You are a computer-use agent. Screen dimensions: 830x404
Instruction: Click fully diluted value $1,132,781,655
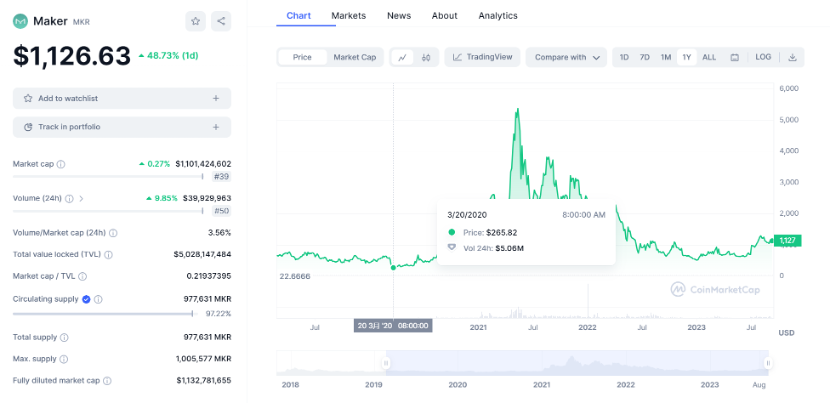point(204,381)
